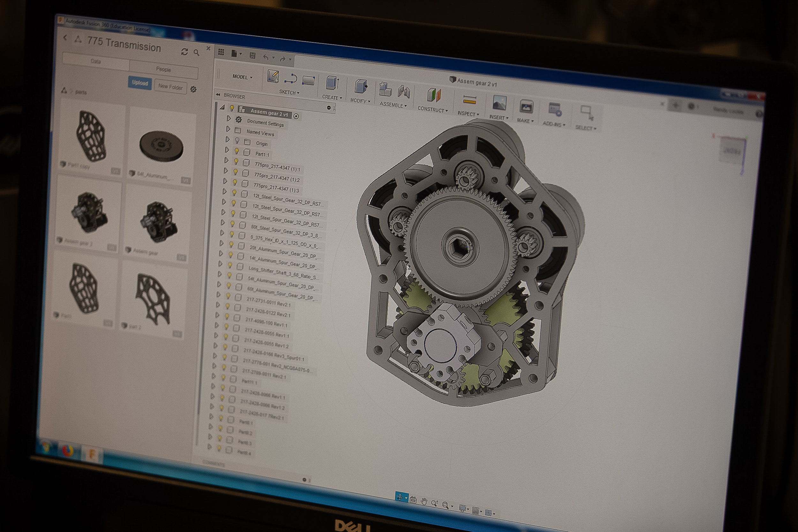This screenshot has width=798, height=532.
Task: Open data panel settings gear icon
Action: click(x=193, y=89)
